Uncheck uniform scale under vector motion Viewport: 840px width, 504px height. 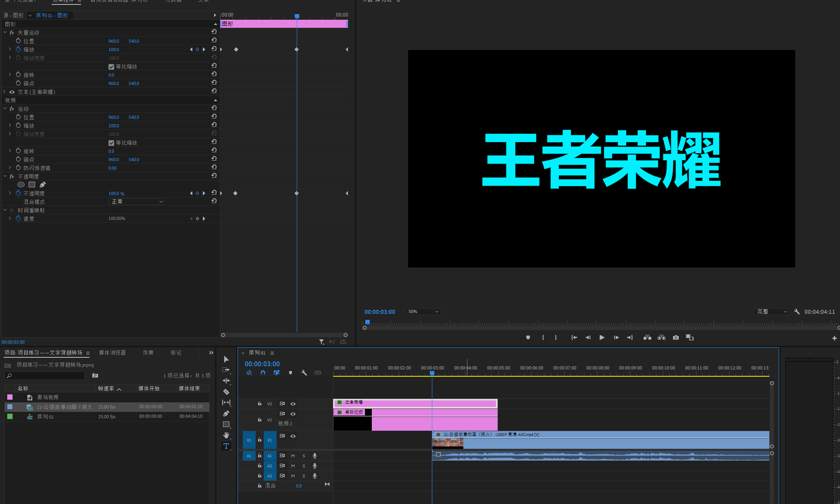click(x=111, y=67)
